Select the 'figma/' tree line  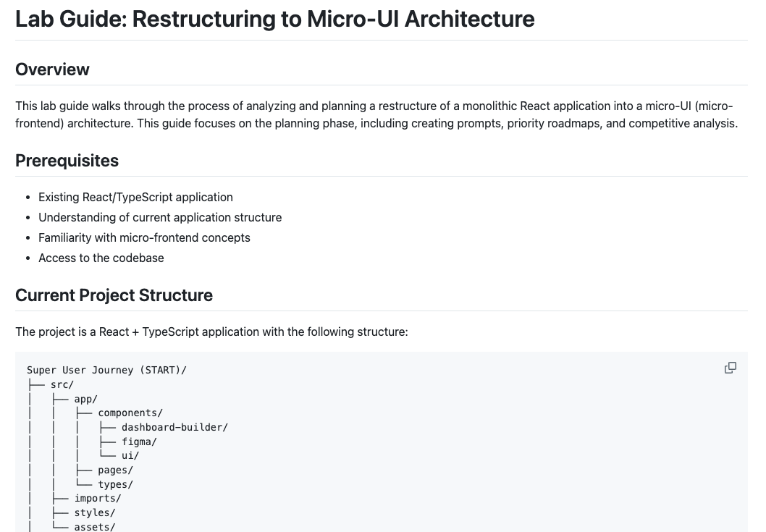pyautogui.click(x=139, y=442)
